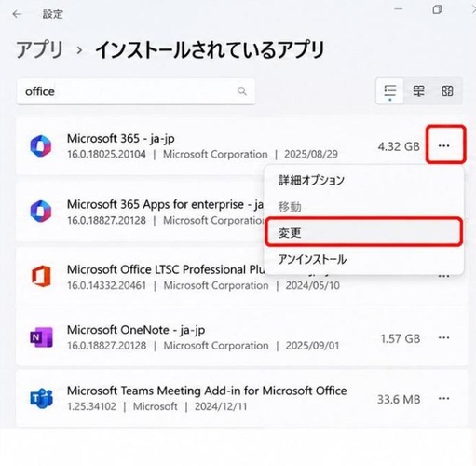
Task: Minimize the Settings window
Action: [x=399, y=9]
